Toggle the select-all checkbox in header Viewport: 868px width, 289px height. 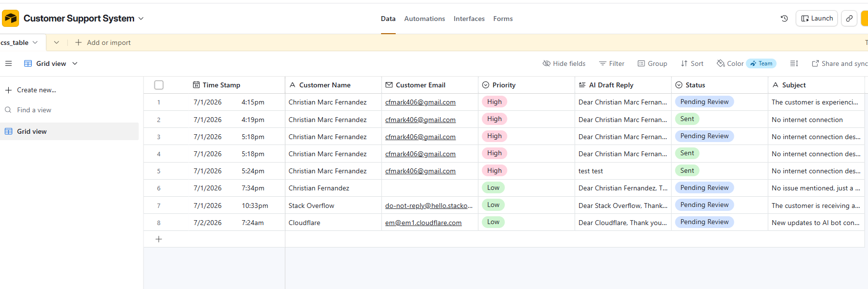(159, 85)
